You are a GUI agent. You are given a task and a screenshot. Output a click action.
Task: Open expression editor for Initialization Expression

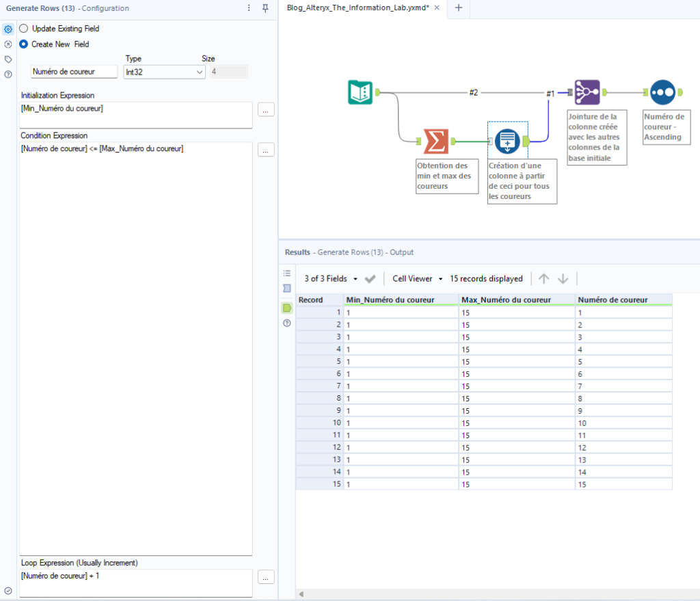(266, 109)
